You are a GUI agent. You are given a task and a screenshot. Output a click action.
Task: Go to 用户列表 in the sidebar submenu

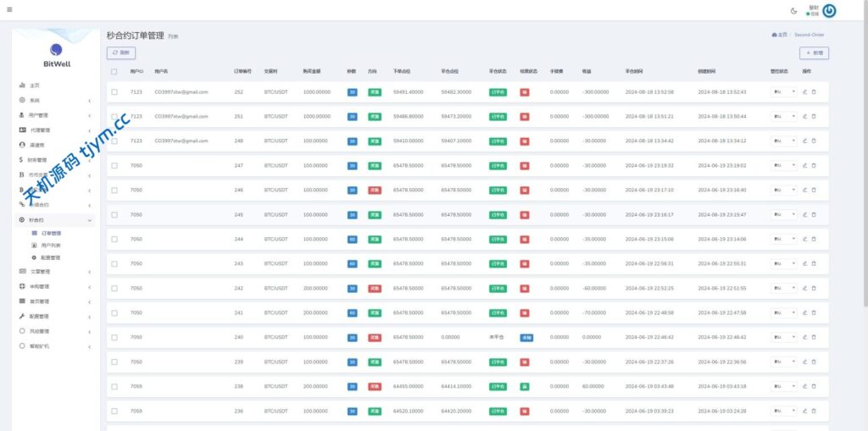pos(51,245)
